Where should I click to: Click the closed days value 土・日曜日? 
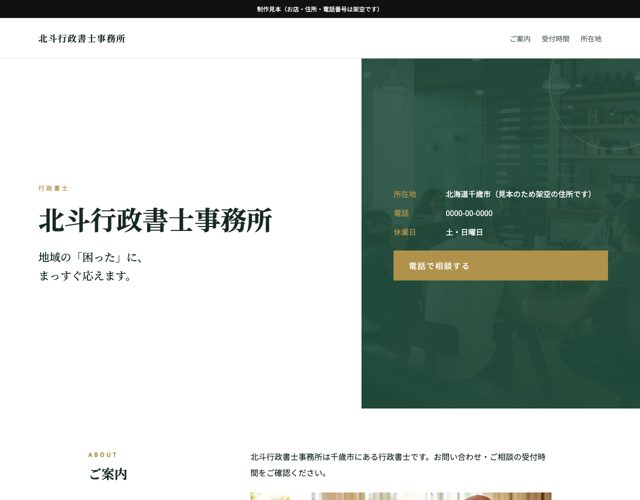(464, 232)
